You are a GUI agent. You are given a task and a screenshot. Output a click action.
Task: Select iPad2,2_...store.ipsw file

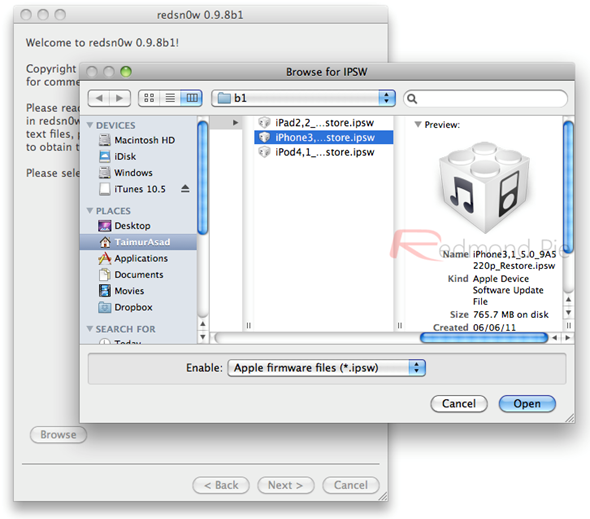pyautogui.click(x=324, y=123)
